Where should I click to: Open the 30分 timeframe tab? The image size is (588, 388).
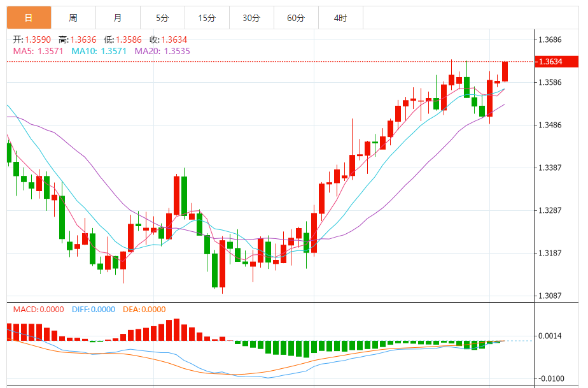251,18
